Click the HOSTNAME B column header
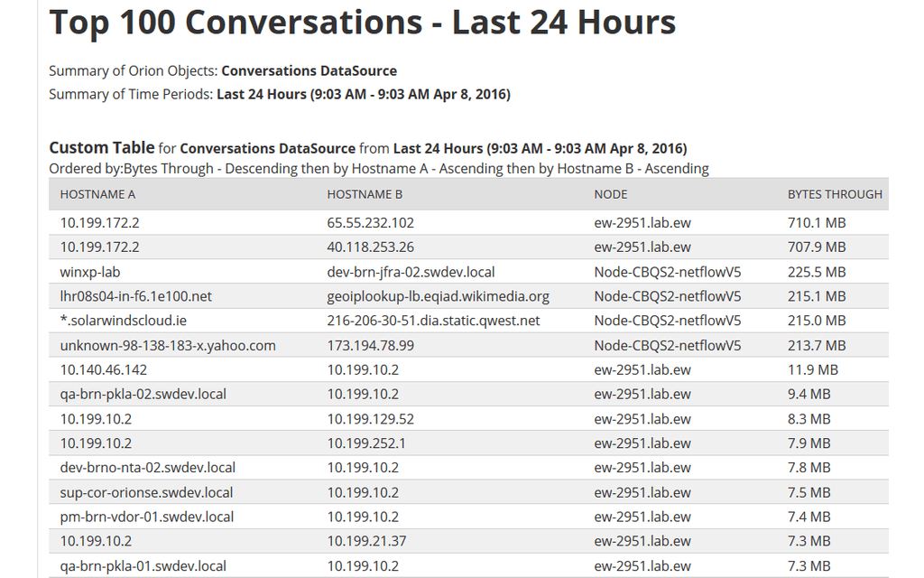The image size is (924, 578). tap(365, 194)
